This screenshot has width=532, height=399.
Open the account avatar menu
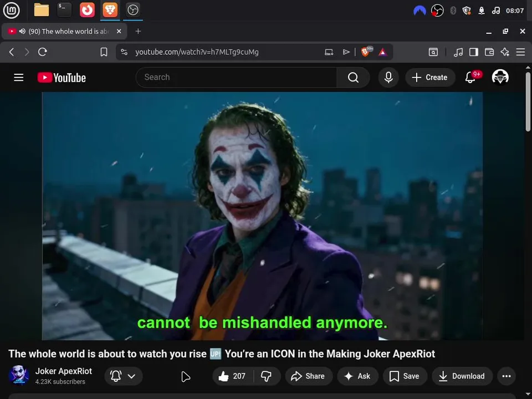point(500,77)
